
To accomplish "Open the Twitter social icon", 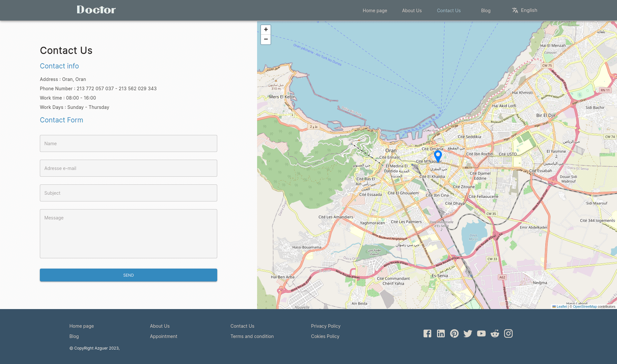I will 468,333.
